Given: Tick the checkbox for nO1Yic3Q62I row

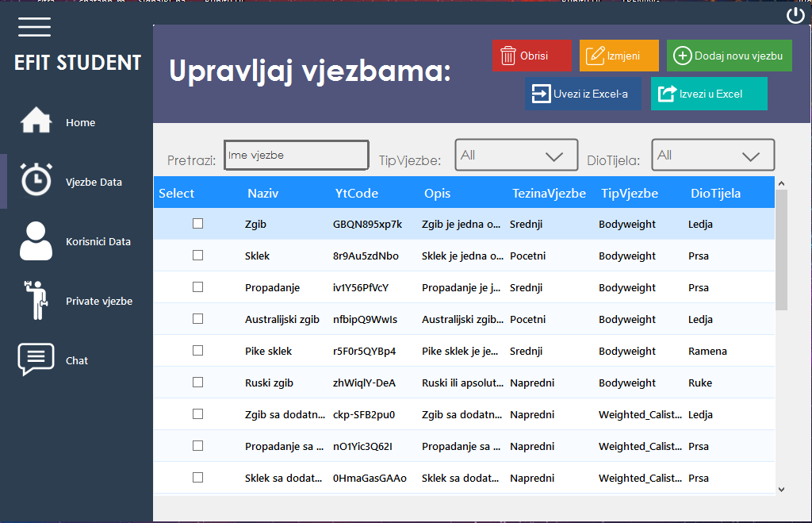Looking at the screenshot, I should (x=197, y=446).
